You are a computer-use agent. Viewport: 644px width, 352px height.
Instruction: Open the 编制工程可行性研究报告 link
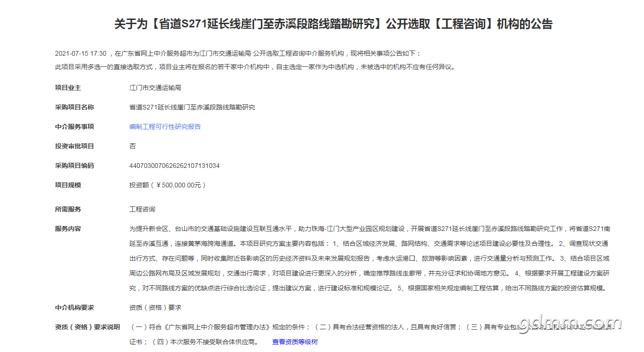(x=165, y=127)
